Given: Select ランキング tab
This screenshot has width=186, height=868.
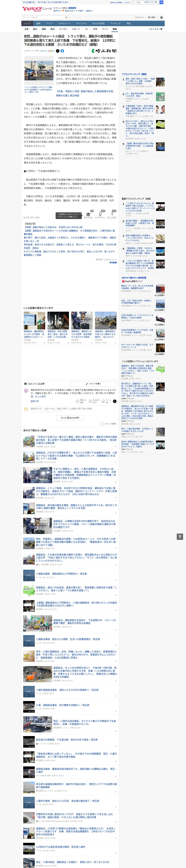Looking at the screenshot, I should point(115,24).
